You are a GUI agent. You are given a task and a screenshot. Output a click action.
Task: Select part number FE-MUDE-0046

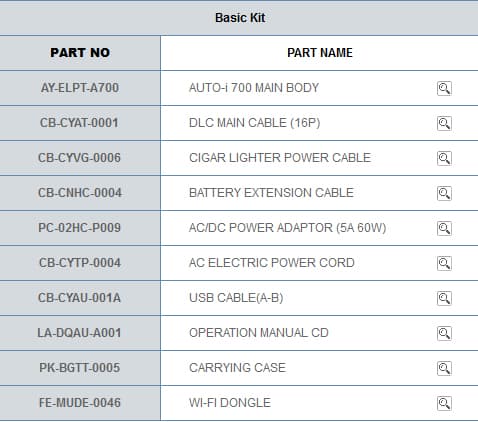[80, 403]
